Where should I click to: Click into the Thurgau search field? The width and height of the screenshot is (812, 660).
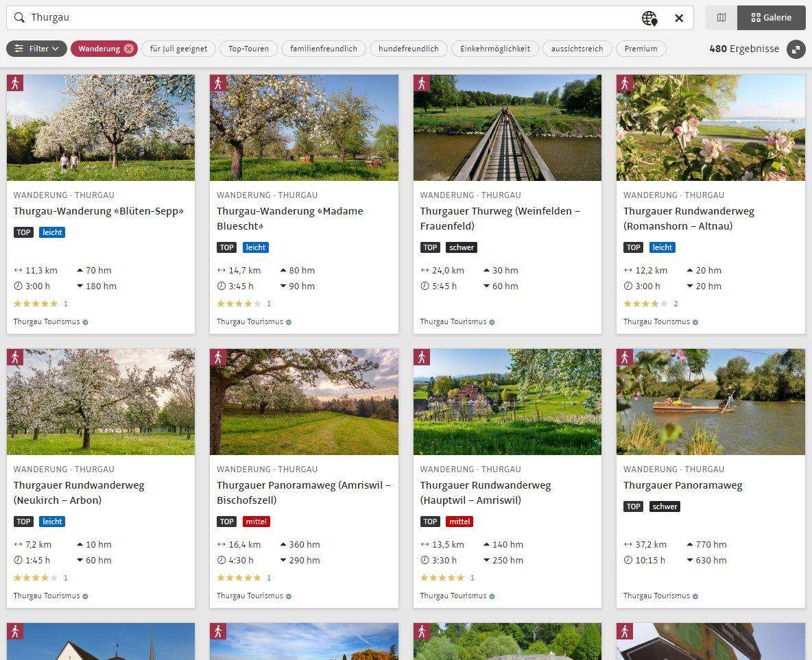tap(329, 18)
